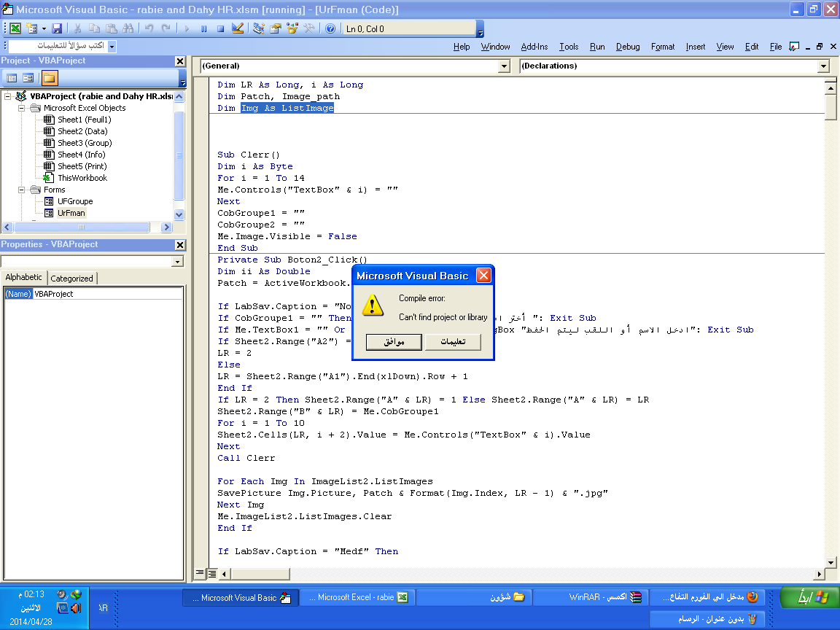Click the Procedure View button below code
The height and width of the screenshot is (630, 840).
pyautogui.click(x=200, y=574)
